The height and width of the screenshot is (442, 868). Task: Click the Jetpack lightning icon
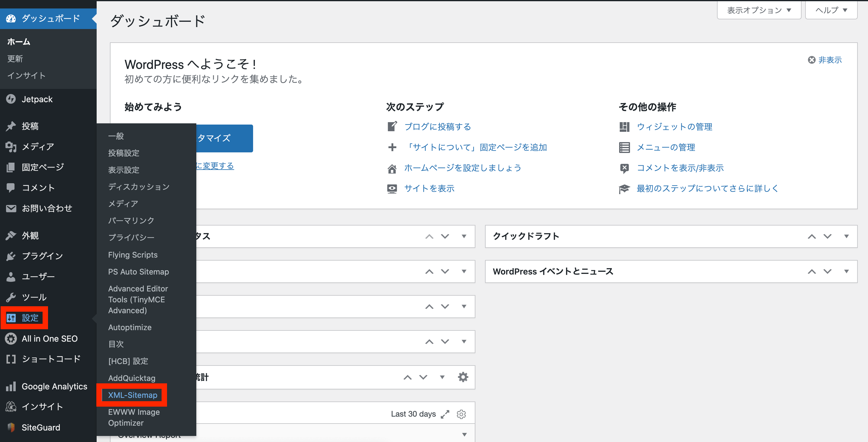click(x=11, y=99)
